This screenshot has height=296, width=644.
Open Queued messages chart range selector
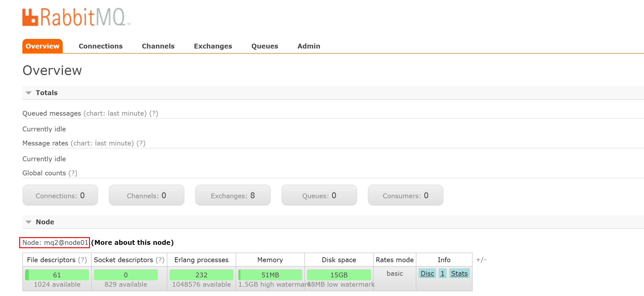pos(115,113)
